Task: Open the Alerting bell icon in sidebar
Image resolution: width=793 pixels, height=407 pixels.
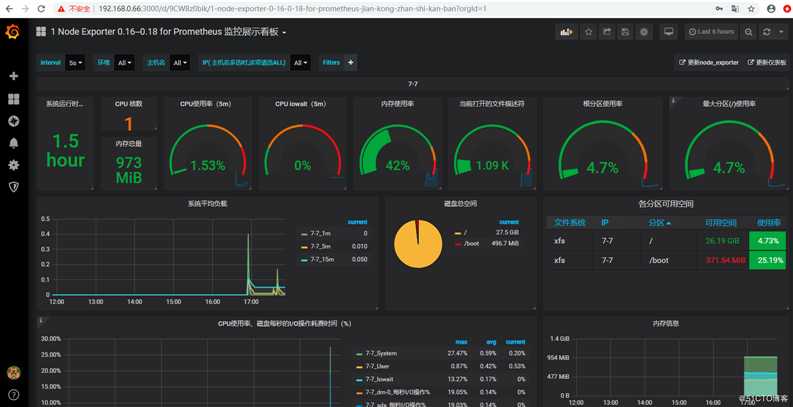Action: [x=14, y=143]
